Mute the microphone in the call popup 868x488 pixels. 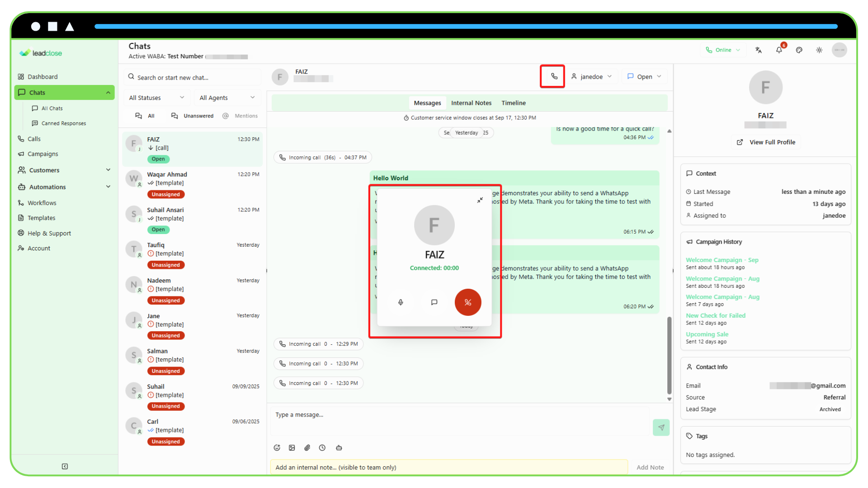coord(400,302)
